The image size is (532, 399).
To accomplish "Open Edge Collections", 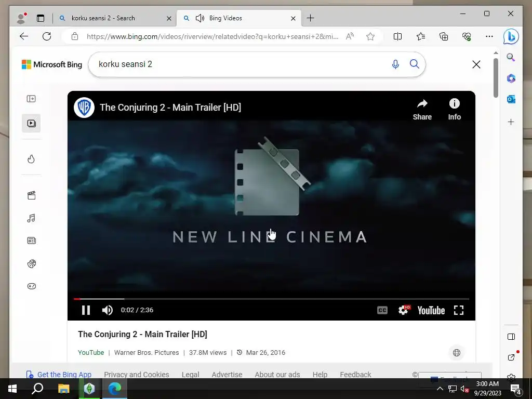I will tap(444, 36).
